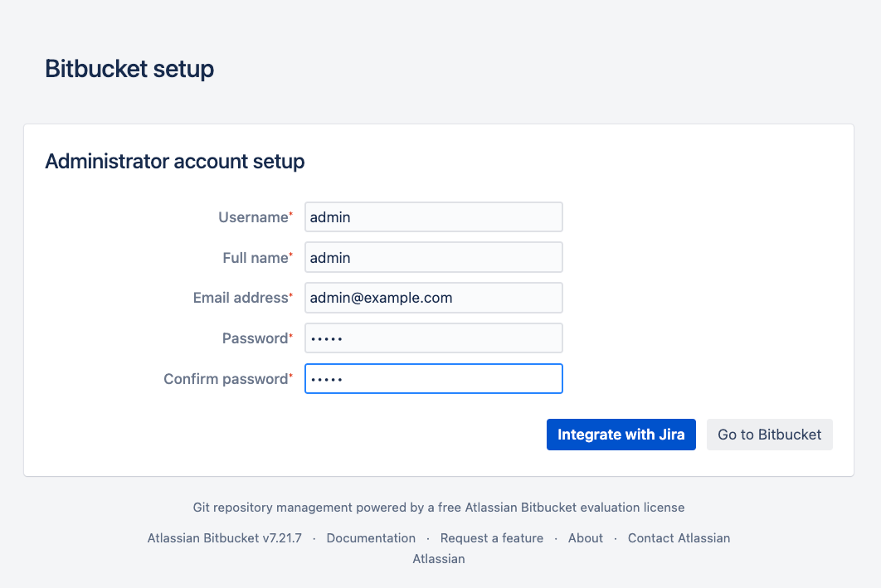Open Request a feature link
Screen dimensions: 881x588
tap(492, 538)
